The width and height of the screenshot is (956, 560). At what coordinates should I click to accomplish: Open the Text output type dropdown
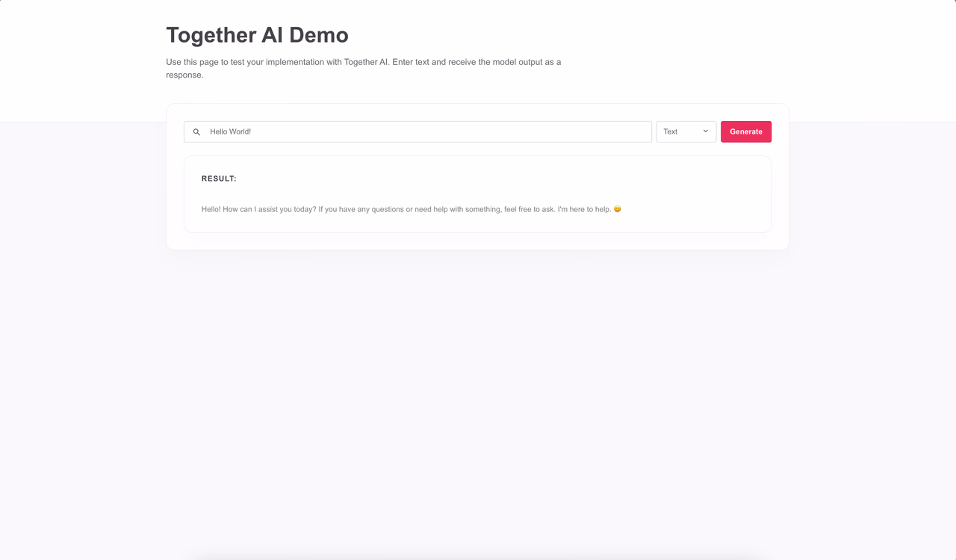click(686, 131)
